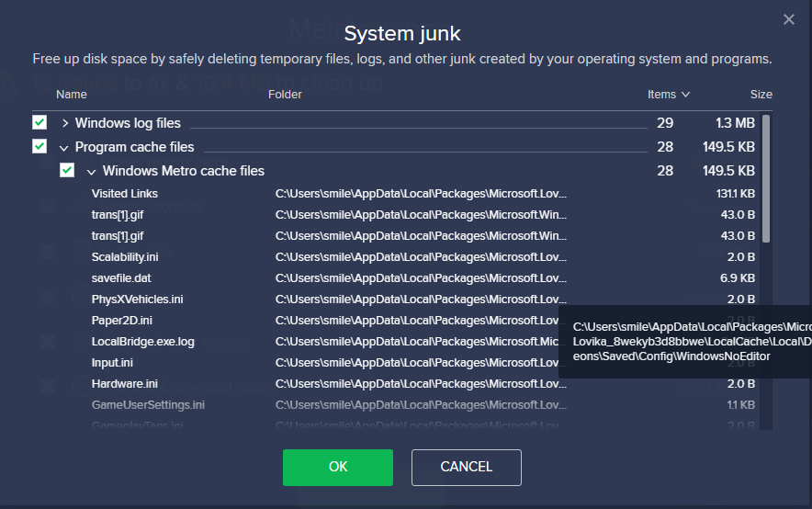This screenshot has height=509, width=812.
Task: Uncheck the Program cache files checkbox
Action: point(39,146)
